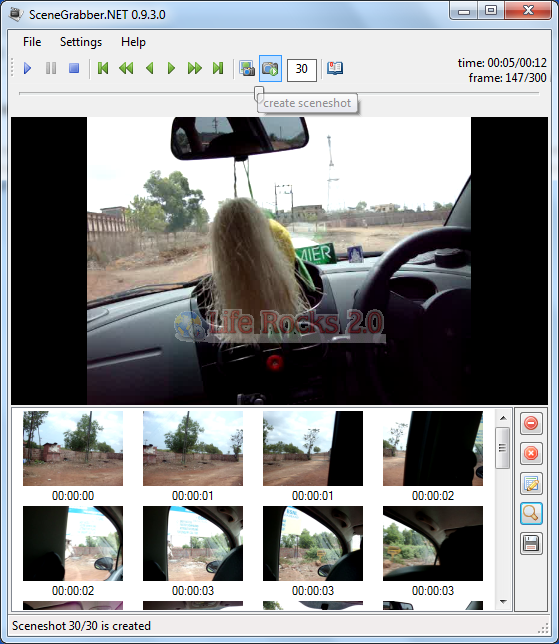This screenshot has height=644, width=559.
Task: Fast forward with the double-right green arrows
Action: [195, 68]
